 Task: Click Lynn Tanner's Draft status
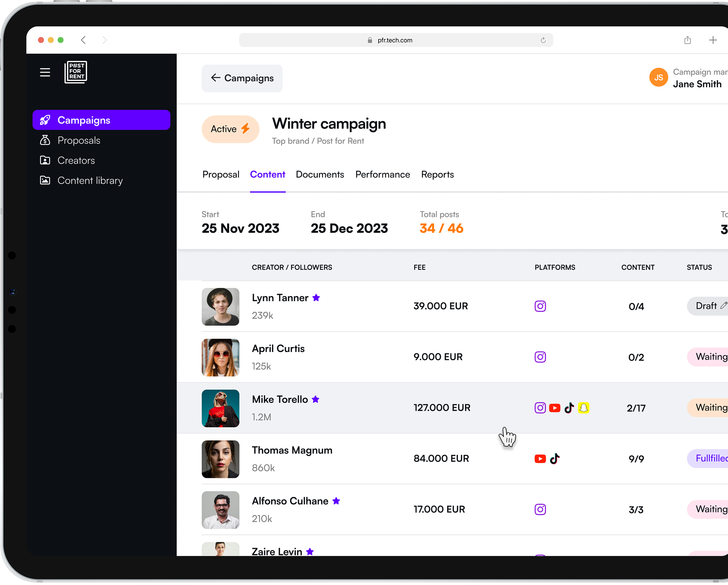pos(707,306)
